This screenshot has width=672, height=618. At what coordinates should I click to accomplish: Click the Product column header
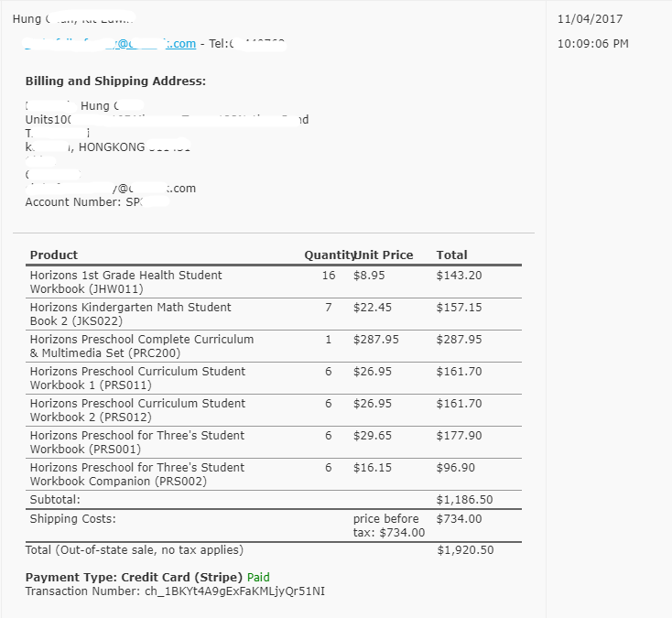(54, 255)
